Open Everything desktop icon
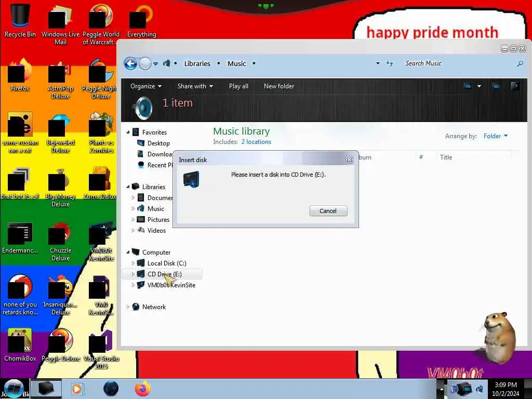The height and width of the screenshot is (399, 532). (141, 20)
